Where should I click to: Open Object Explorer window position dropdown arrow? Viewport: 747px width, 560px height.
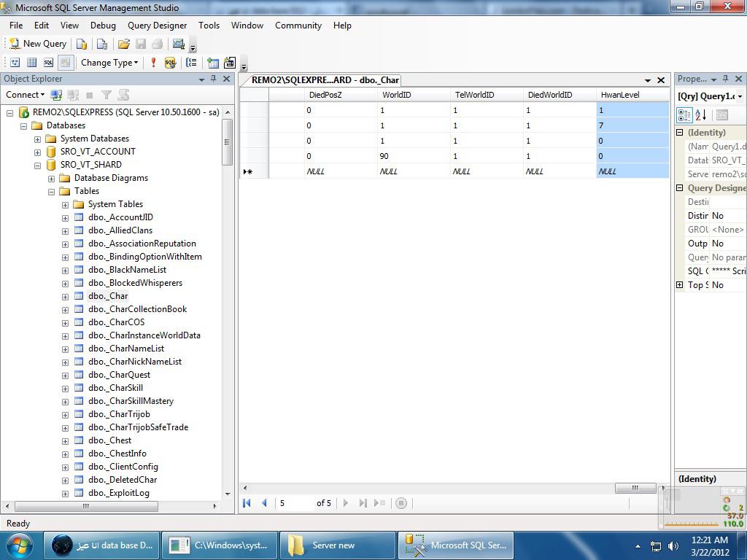click(201, 79)
